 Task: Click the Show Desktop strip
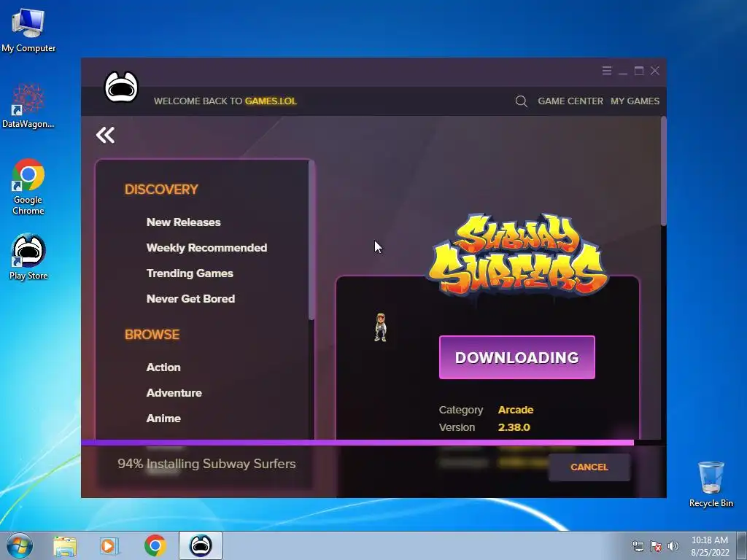742,545
